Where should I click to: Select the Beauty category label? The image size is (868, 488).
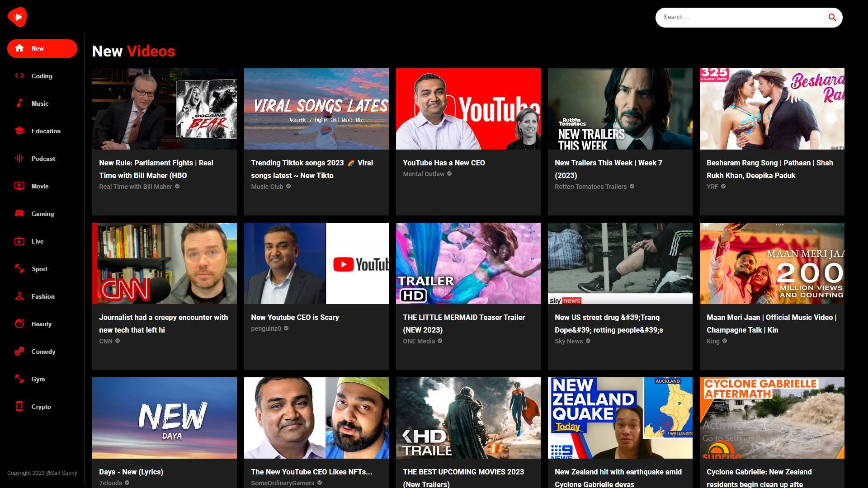coord(41,324)
